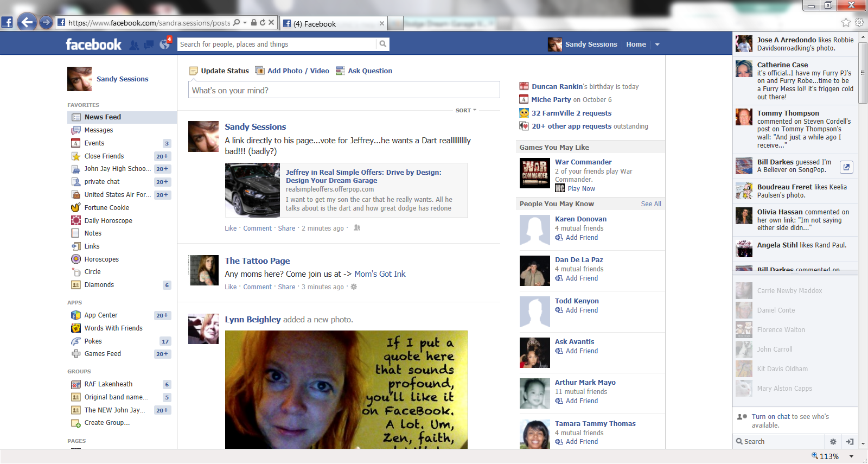Select the Add Photo / Video tab
The width and height of the screenshot is (868, 464).
coord(292,71)
